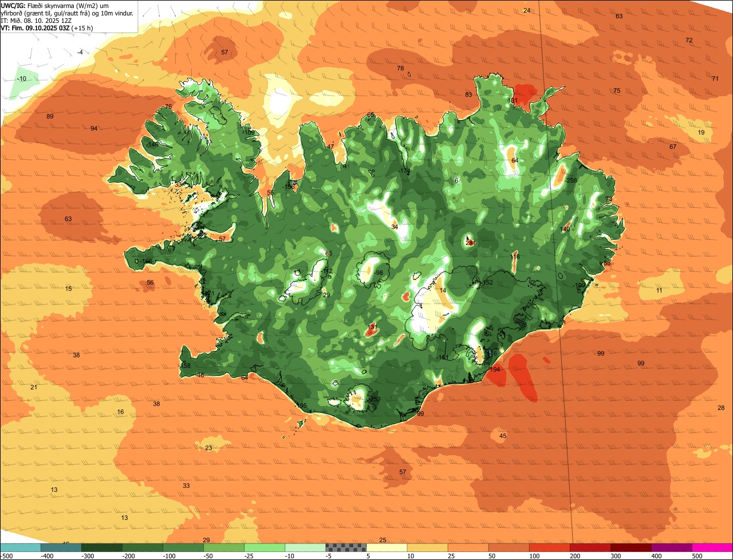Click the map value '83' near the northeast coast
This screenshot has width=733, height=560.
coord(468,94)
